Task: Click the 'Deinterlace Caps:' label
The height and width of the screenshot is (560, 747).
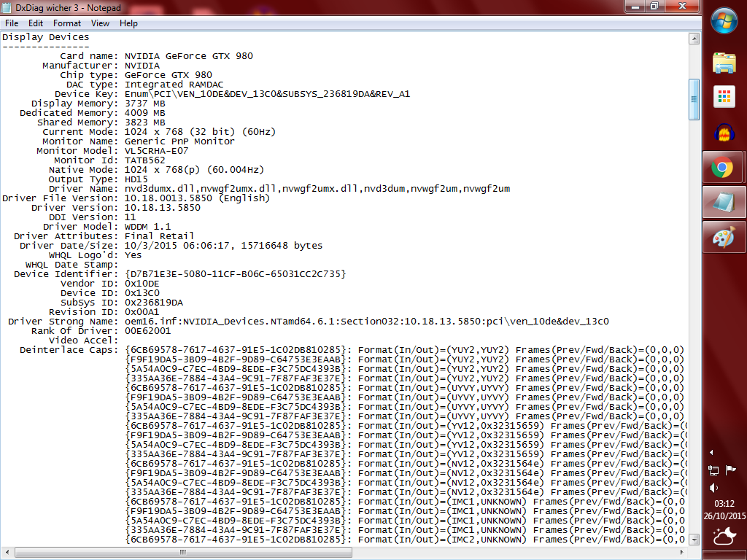Action: [69, 350]
